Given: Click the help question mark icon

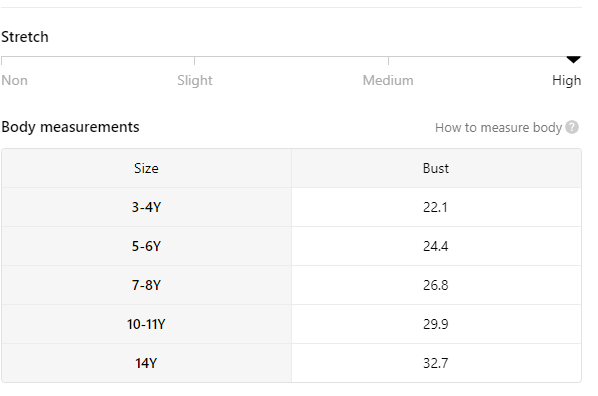Looking at the screenshot, I should click(x=572, y=127).
